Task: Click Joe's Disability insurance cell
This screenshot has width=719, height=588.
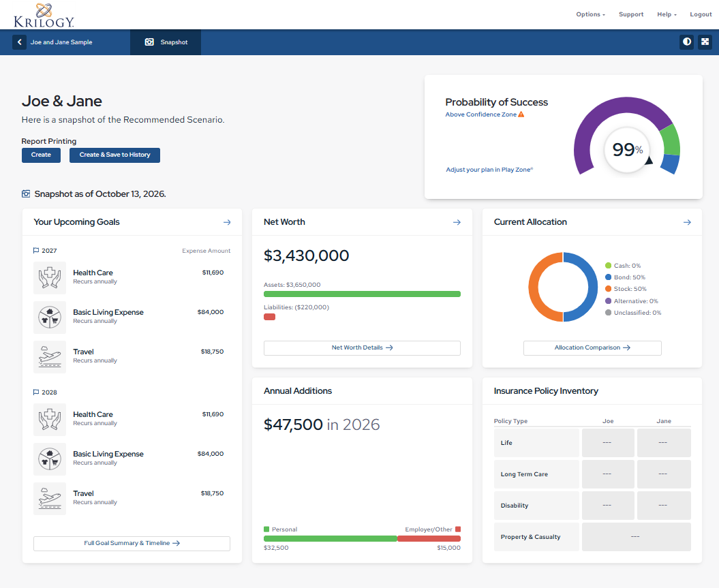Action: pos(608,506)
